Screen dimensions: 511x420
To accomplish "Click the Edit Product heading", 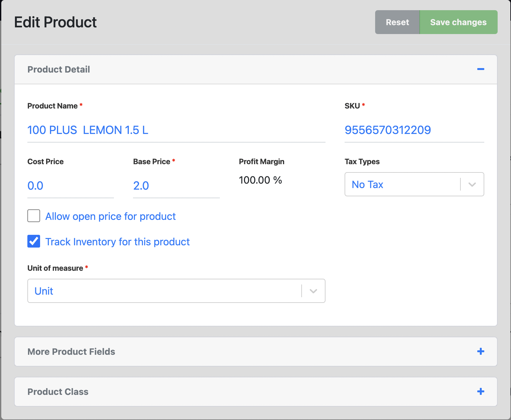I will [x=55, y=22].
